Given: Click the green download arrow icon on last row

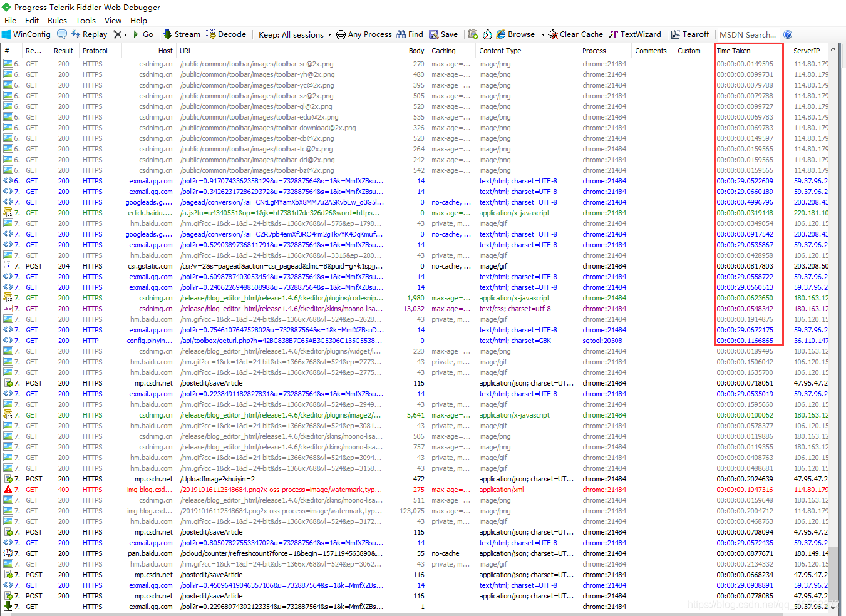Looking at the screenshot, I should [8, 606].
